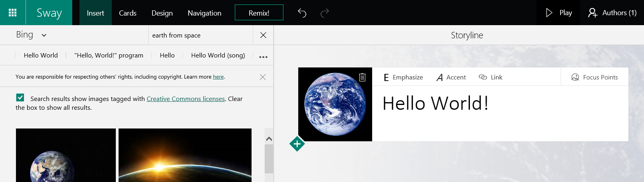Viewport: 644px width, 182px height.
Task: Click the scrollbar up arrow
Action: point(269,139)
